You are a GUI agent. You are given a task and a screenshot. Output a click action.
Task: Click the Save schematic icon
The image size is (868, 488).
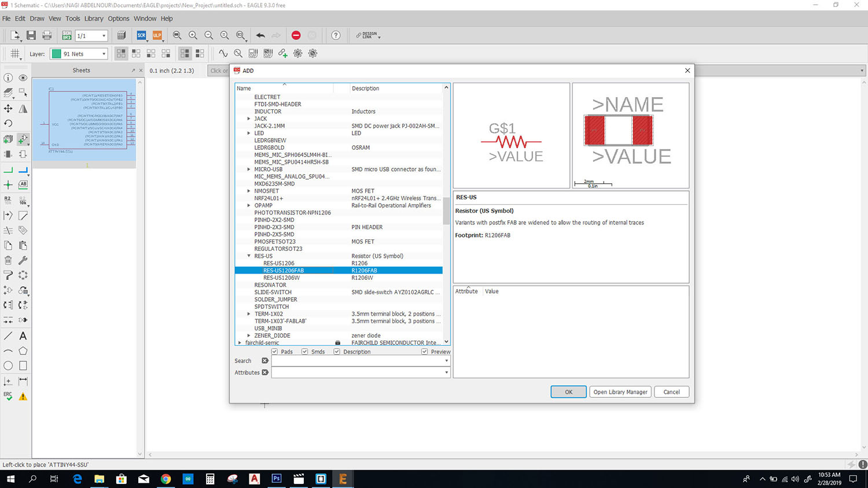coord(31,35)
